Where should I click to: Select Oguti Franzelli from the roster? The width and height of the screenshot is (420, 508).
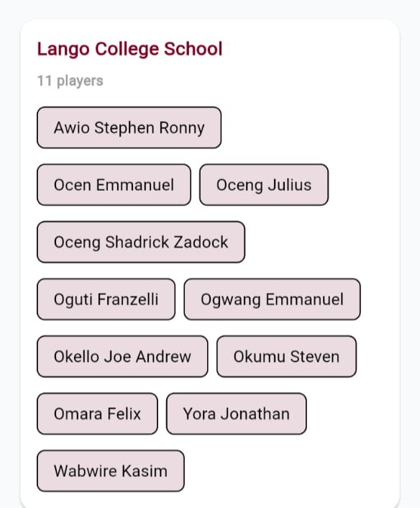106,299
